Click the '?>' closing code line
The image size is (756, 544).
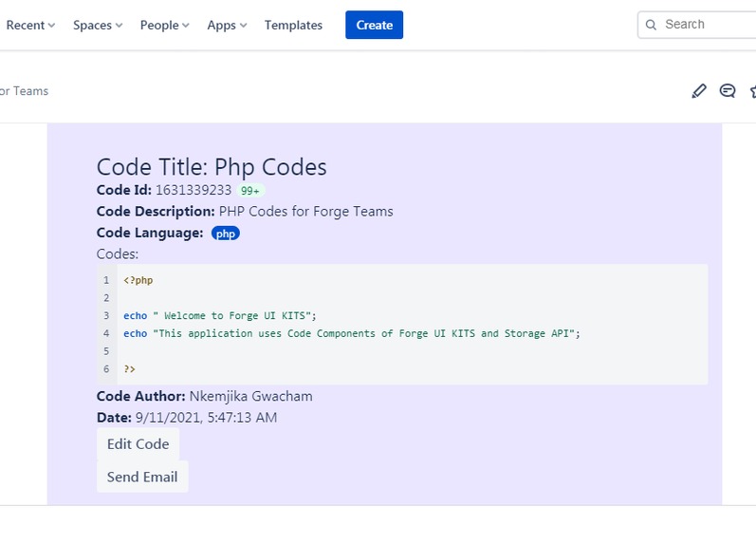coord(129,369)
